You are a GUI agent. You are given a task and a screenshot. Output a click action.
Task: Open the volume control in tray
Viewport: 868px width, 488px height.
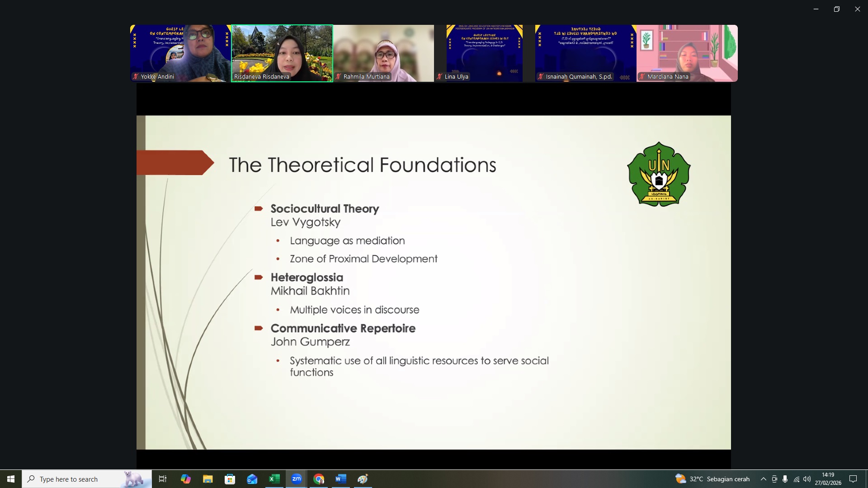807,479
